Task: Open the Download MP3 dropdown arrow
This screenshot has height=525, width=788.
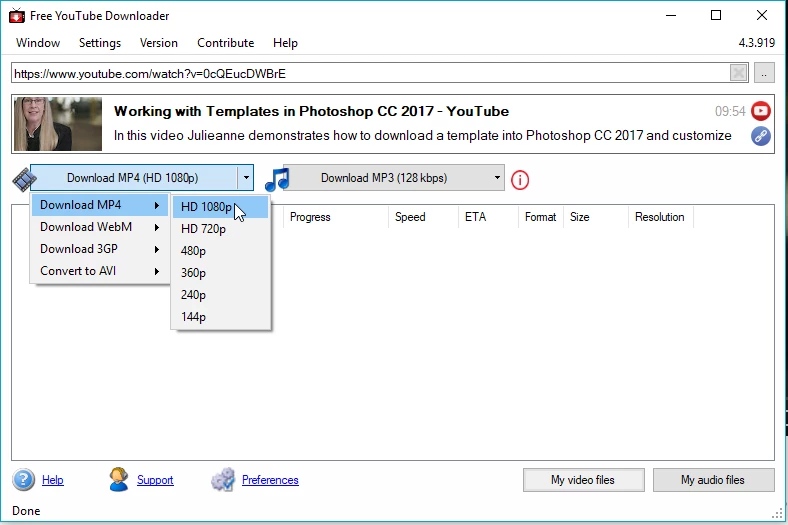Action: point(497,178)
